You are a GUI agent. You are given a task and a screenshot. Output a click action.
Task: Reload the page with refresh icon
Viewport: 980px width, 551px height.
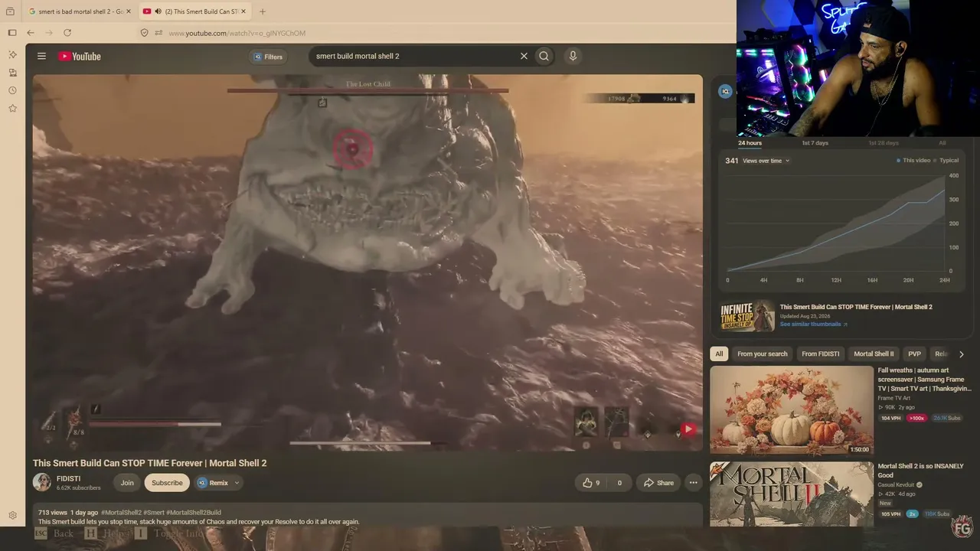pyautogui.click(x=67, y=33)
